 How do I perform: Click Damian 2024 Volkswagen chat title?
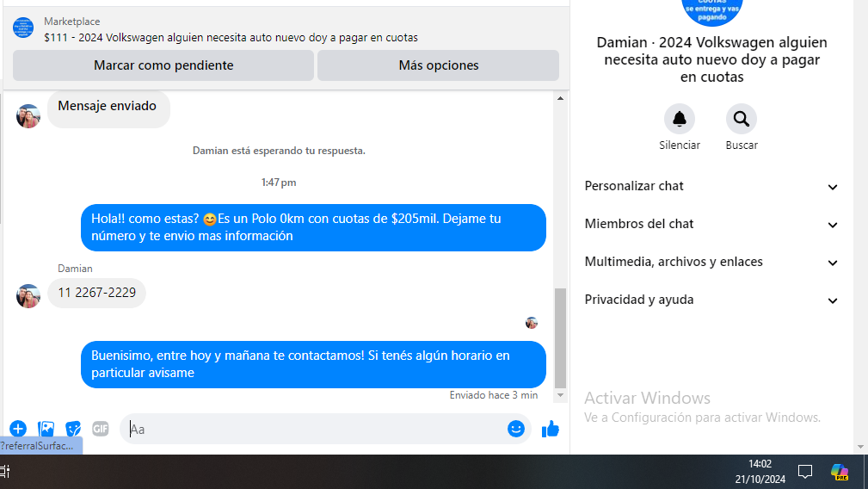(711, 59)
